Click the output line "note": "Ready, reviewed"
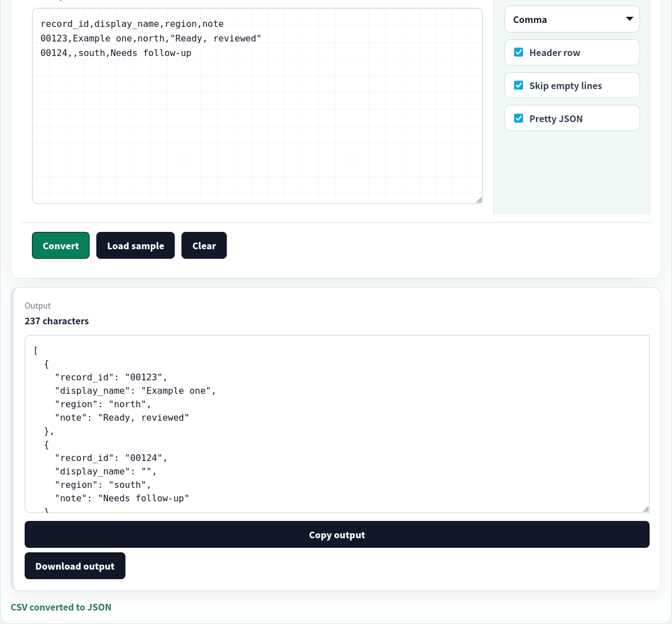Screen dimensions: 672x624 click(122, 418)
